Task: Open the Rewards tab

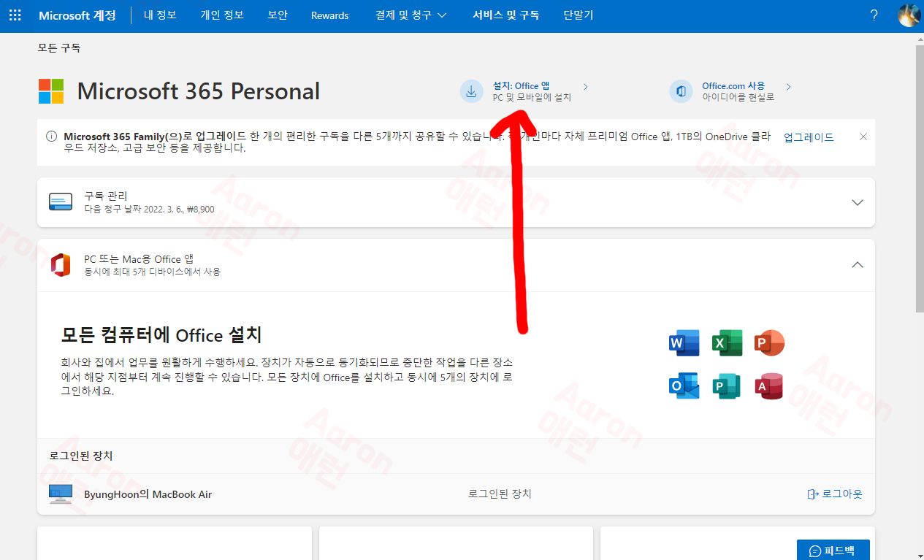Action: point(329,15)
